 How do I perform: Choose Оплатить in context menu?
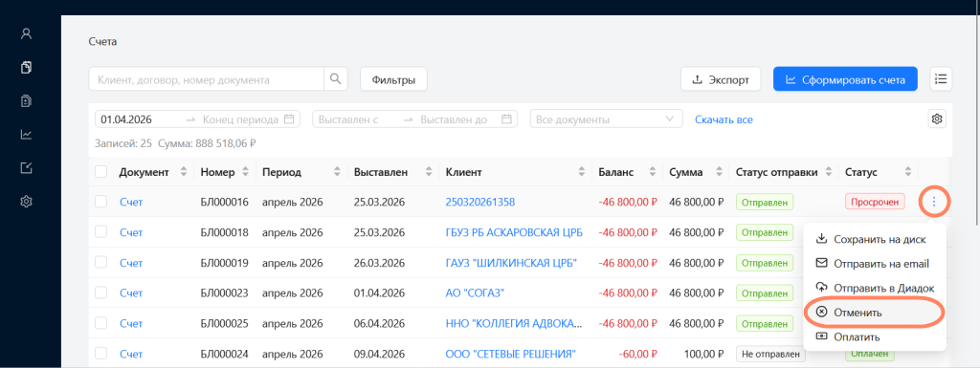[874, 336]
